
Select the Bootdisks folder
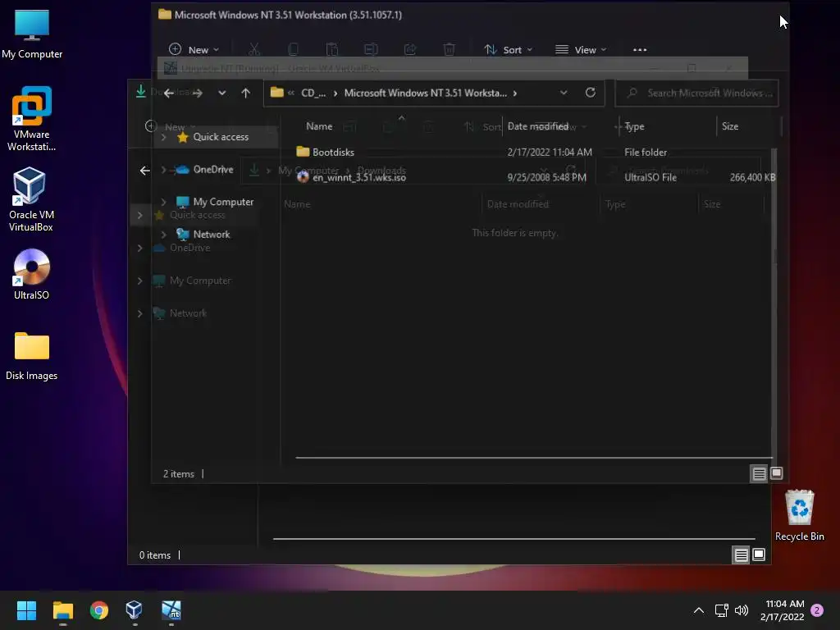[x=333, y=152]
